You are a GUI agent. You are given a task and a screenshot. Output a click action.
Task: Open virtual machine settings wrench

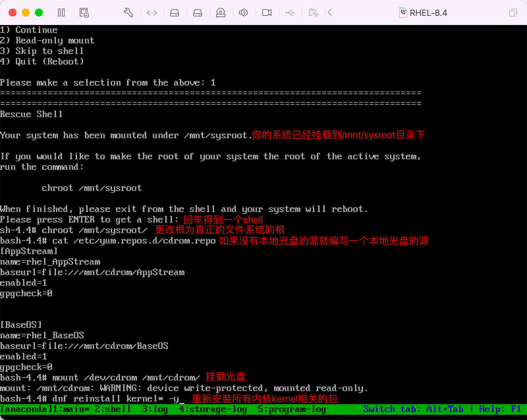pyautogui.click(x=128, y=13)
